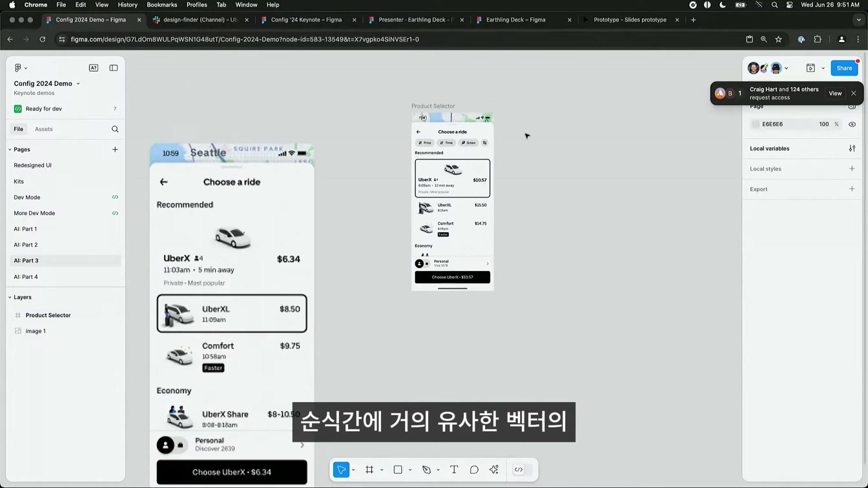Open Frame tool options dropdown arrow
This screenshot has height=488, width=868.
pyautogui.click(x=382, y=470)
